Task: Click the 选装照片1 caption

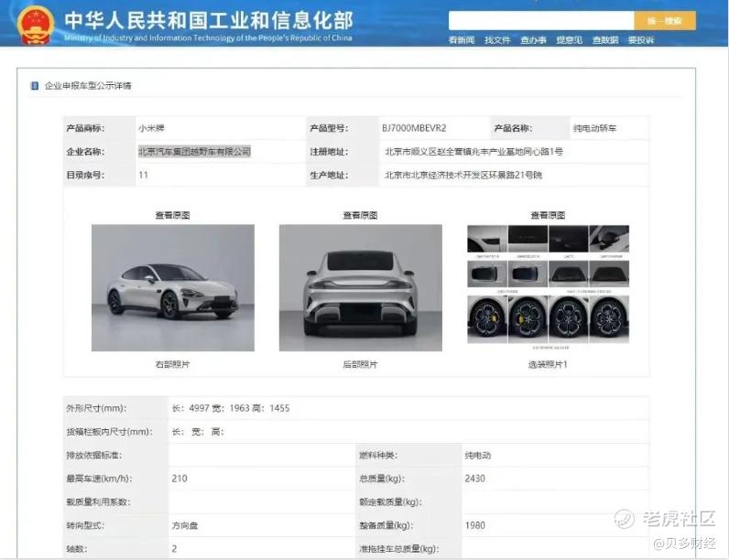Action: 548,364
